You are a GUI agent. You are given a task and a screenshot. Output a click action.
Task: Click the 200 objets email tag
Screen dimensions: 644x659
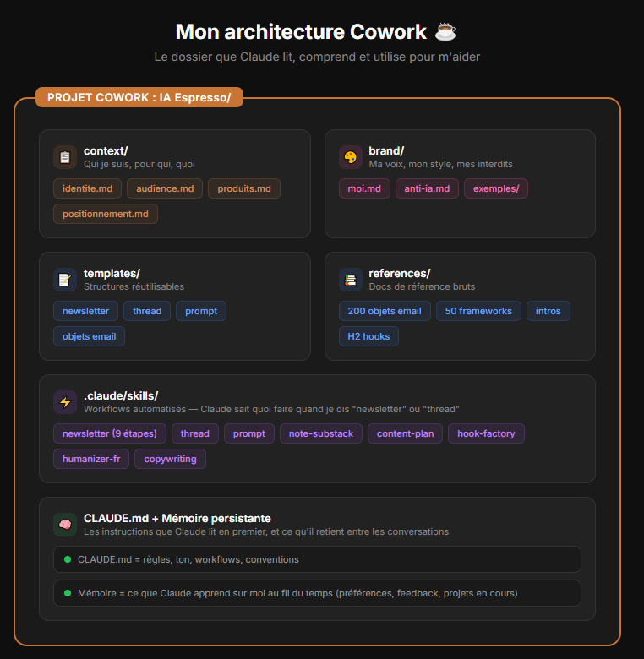click(385, 311)
